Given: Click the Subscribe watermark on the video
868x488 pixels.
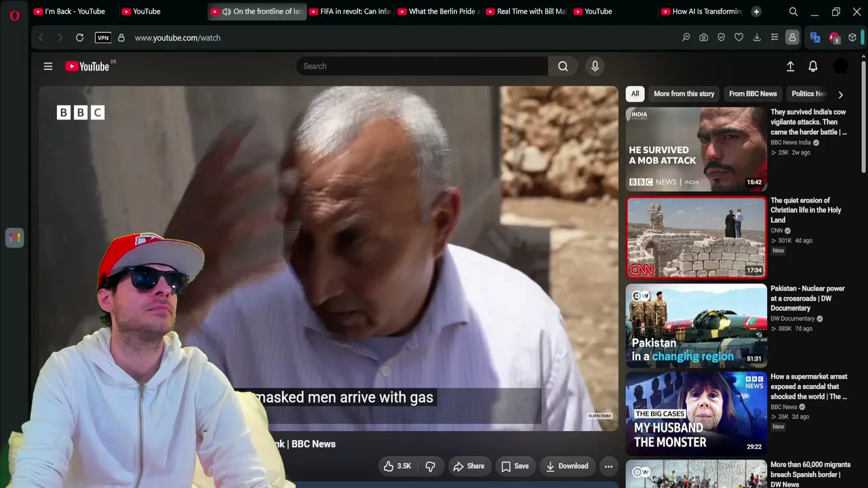Looking at the screenshot, I should coord(599,415).
